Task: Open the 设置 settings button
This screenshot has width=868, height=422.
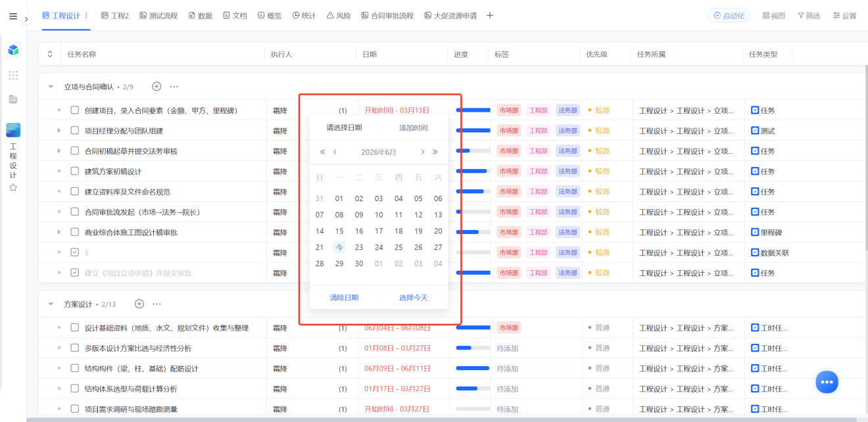Action: (844, 16)
